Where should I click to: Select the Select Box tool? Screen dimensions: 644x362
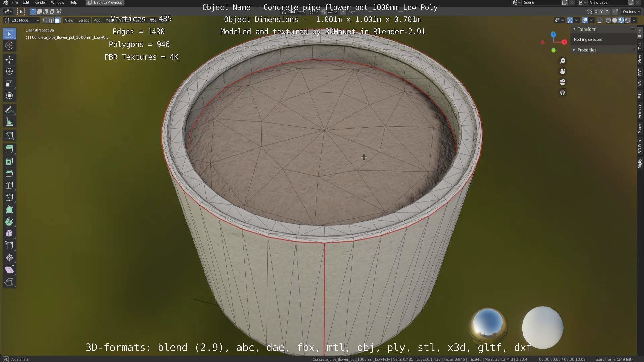(9, 34)
